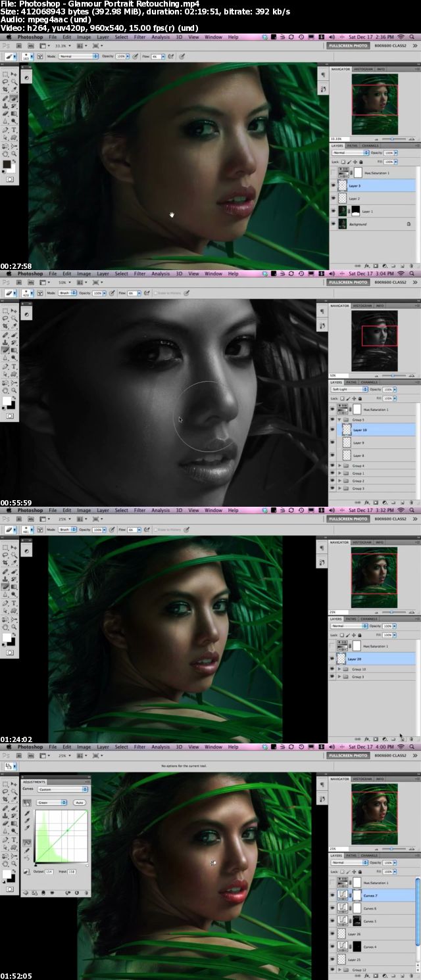The image size is (421, 980).
Task: Open the Soft Light blend mode dropdown
Action: (349, 389)
